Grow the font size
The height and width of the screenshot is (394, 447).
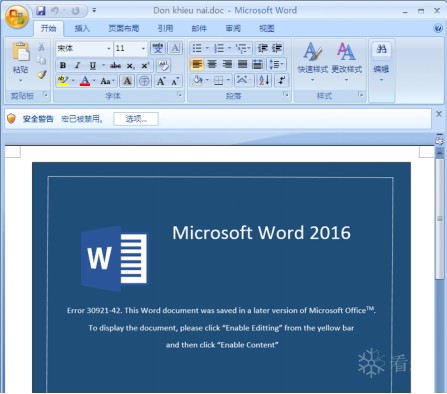(161, 81)
